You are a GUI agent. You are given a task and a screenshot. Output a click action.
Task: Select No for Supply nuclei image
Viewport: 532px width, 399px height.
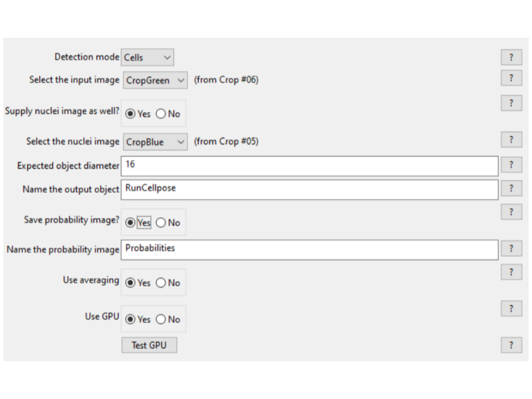pos(161,114)
